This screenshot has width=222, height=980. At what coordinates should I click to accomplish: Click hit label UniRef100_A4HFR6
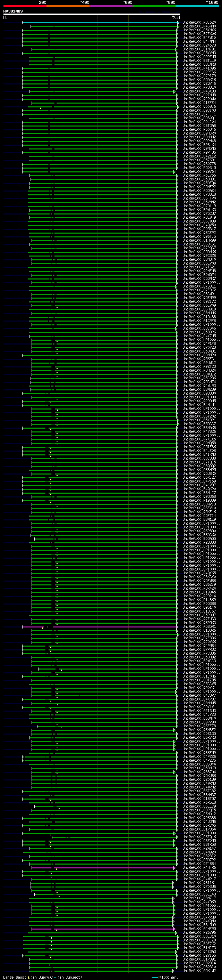(199, 867)
